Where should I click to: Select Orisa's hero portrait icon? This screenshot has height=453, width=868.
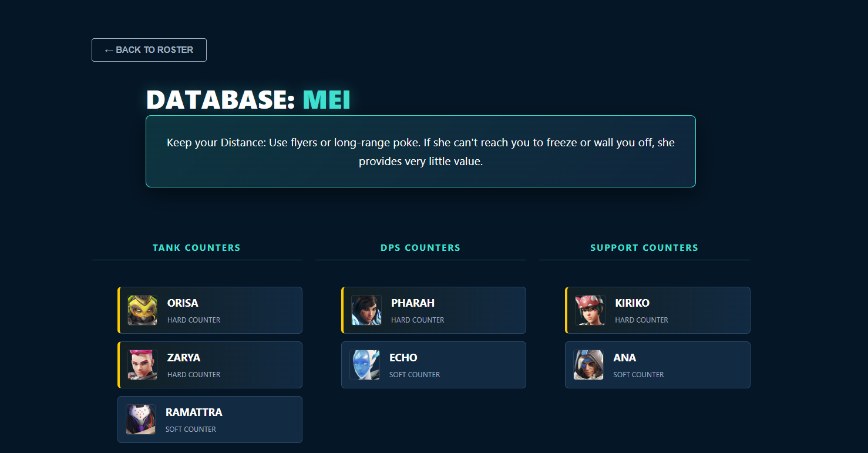tap(142, 310)
